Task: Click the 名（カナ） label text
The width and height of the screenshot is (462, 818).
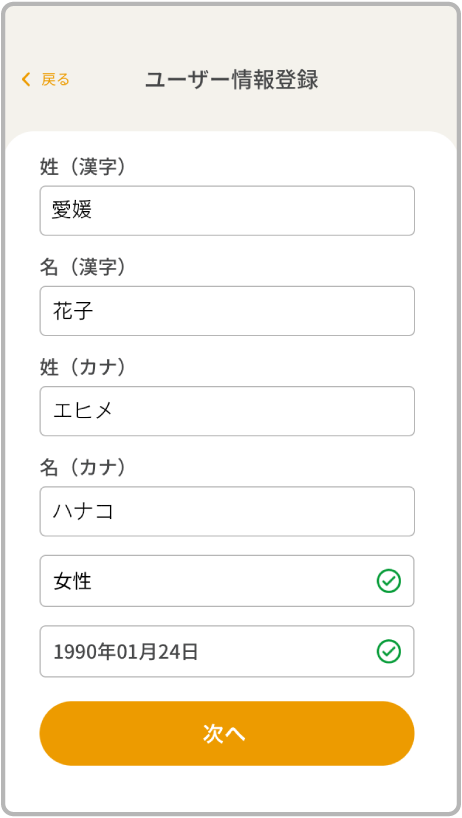Action: point(83,467)
